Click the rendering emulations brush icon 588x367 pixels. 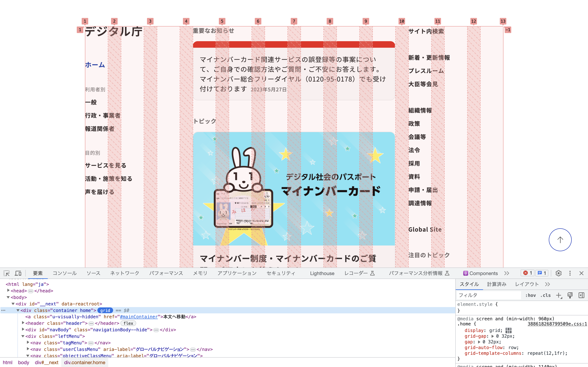(570, 295)
